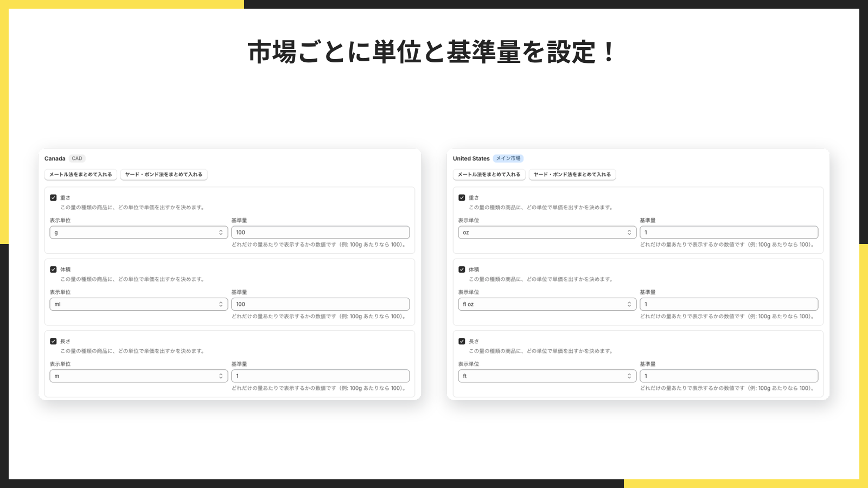Focus Canada weight 基準量 field showing 100

(x=321, y=233)
